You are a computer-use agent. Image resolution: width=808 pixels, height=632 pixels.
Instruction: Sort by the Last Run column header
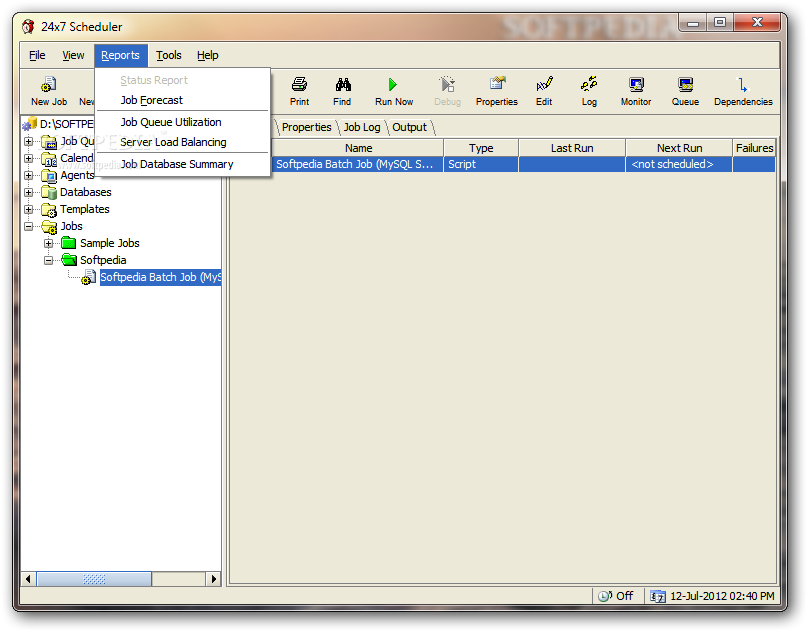(x=572, y=148)
